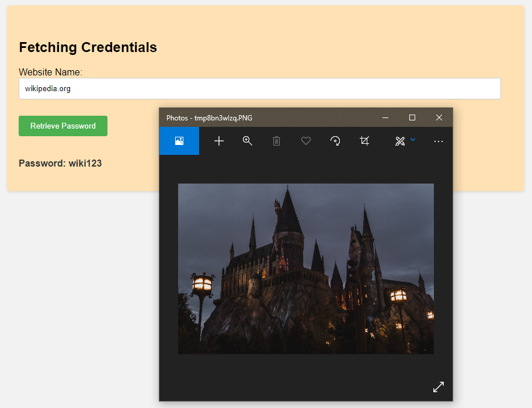532x408 pixels.
Task: Open the collection view icon in Photos
Action: [179, 141]
